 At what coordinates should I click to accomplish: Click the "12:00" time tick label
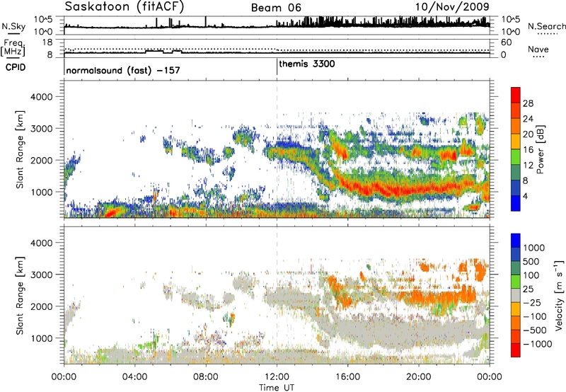pos(277,377)
